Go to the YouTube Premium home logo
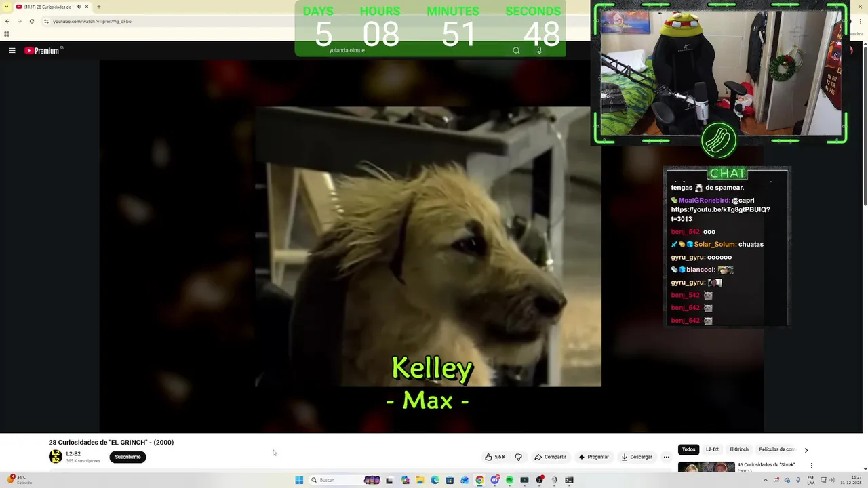This screenshot has width=868, height=488. [x=43, y=50]
